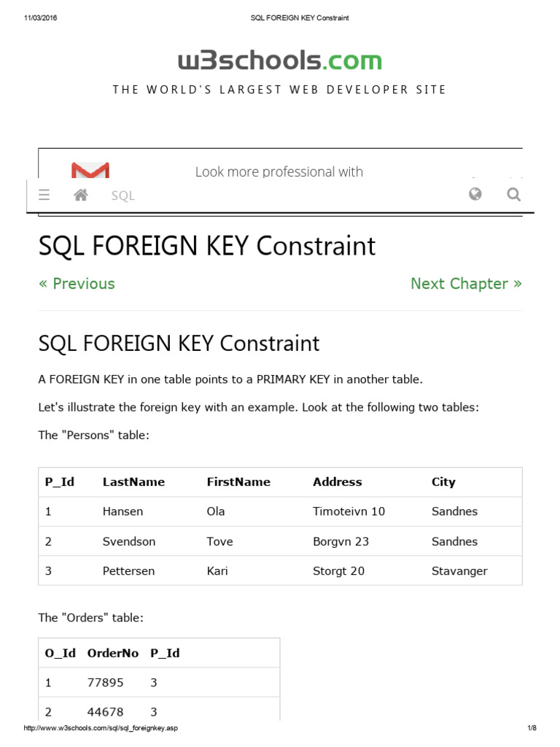The width and height of the screenshot is (560, 747).
Task: Click the sql_foreignkey.asp URL in footer
Action: (x=101, y=728)
